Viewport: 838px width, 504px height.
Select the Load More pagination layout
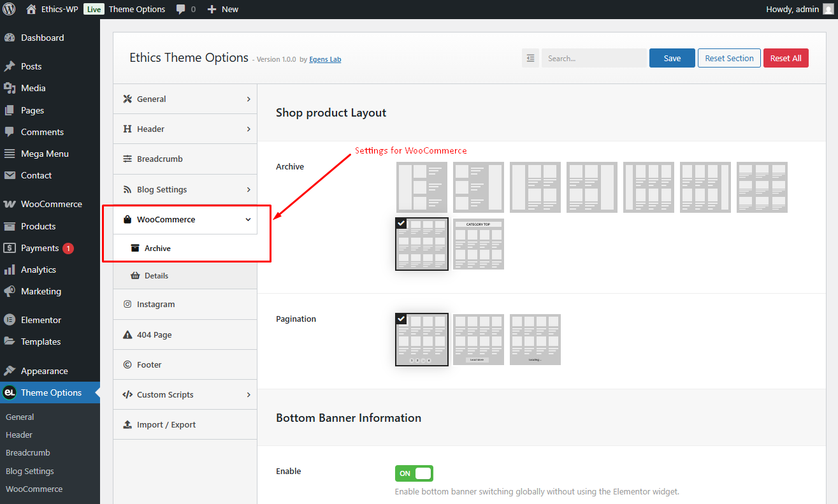coord(478,339)
